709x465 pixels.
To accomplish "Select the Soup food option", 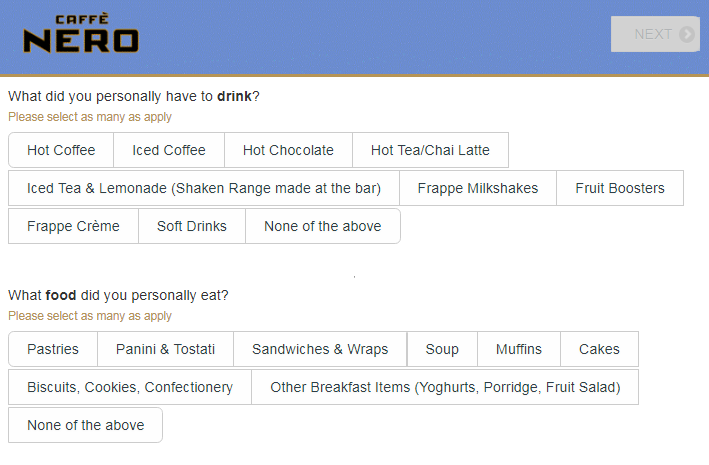I will pyautogui.click(x=442, y=349).
